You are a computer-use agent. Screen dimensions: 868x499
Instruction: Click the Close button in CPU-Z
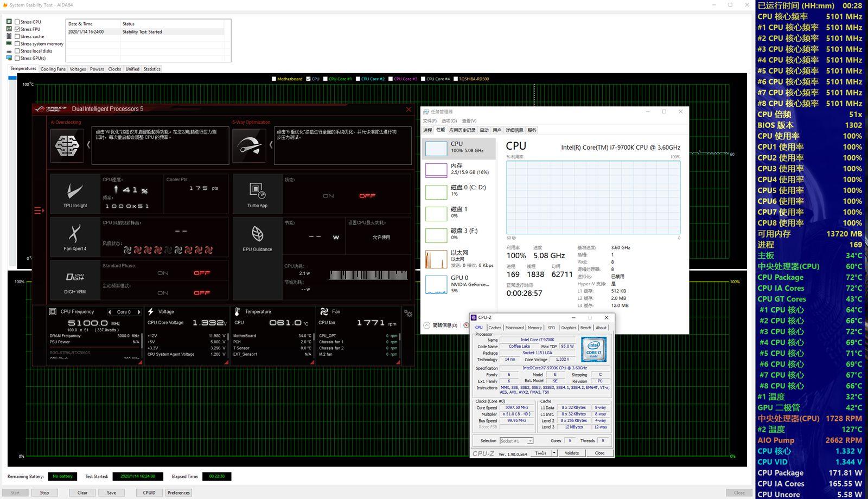tap(599, 453)
